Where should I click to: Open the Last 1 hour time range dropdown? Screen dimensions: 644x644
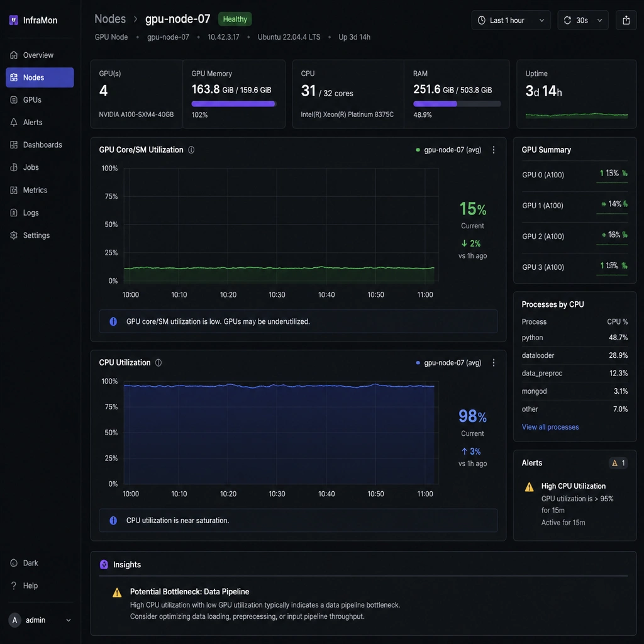(x=511, y=21)
